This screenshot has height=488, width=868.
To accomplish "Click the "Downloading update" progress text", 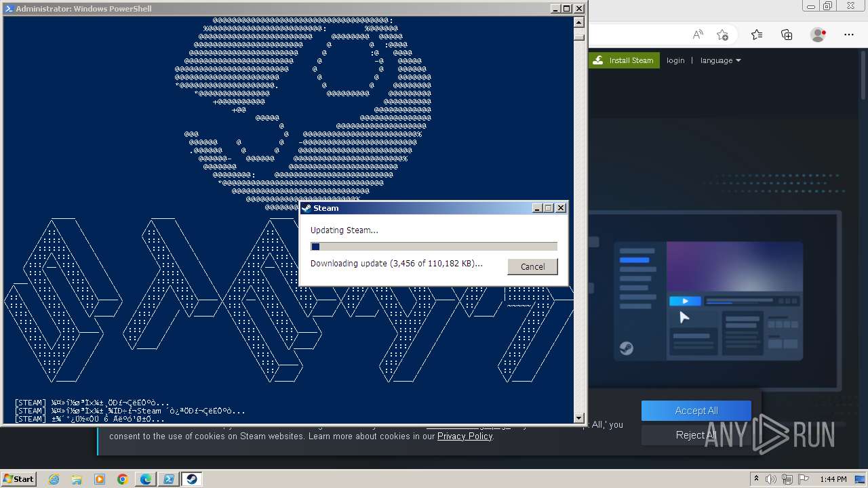I will [397, 264].
